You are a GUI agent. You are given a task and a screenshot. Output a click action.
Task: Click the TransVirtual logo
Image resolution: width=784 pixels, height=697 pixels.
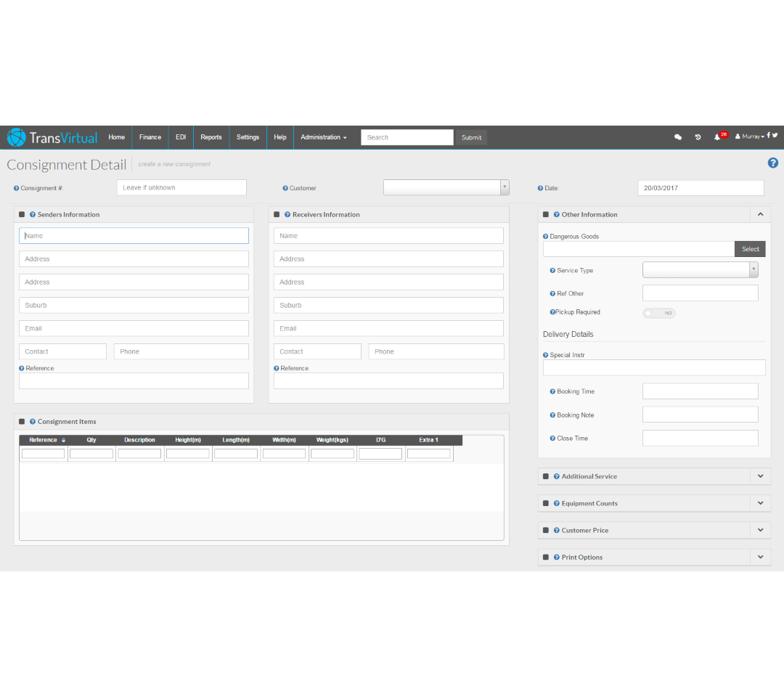pos(52,137)
